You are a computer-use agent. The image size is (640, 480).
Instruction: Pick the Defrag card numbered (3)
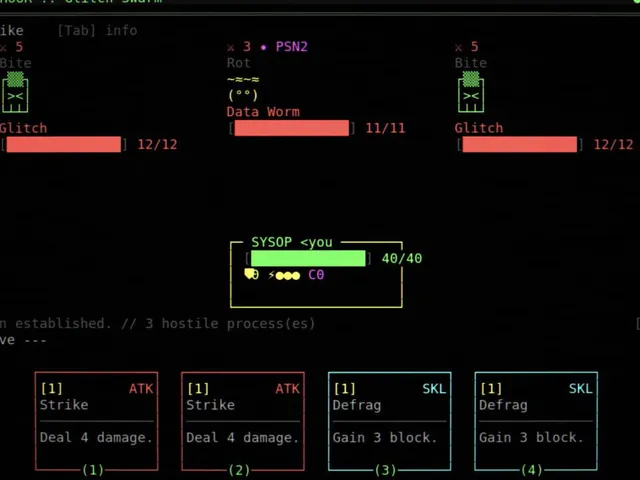389,422
